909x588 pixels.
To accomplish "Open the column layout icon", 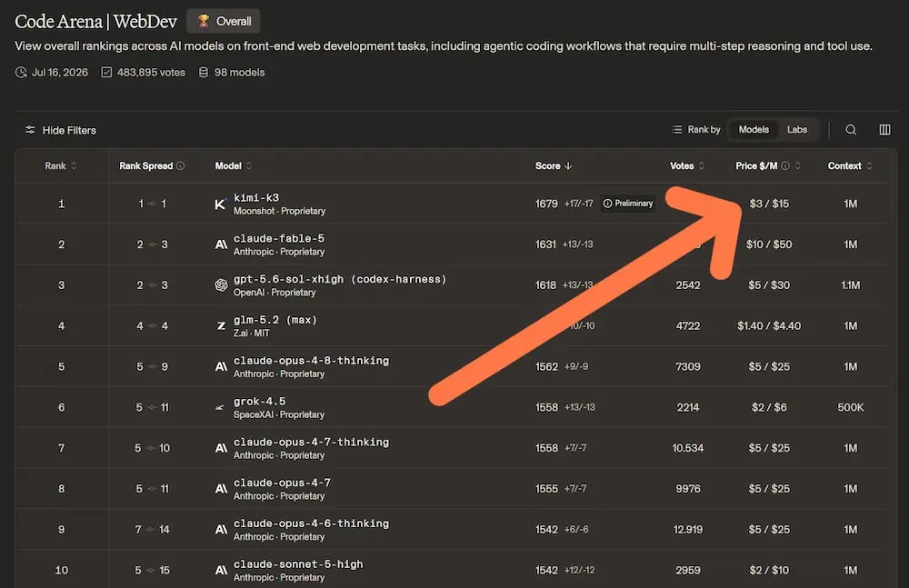I will (884, 130).
